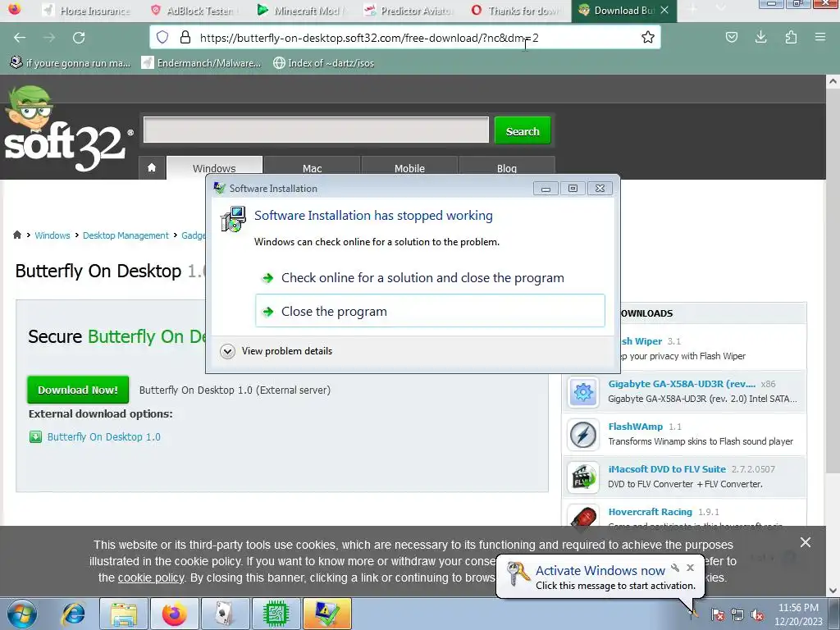The image size is (840, 630).
Task: Click the green Search button
Action: 523,130
